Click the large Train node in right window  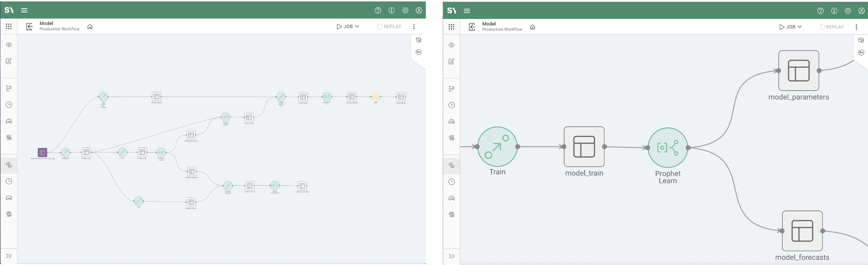pos(497,147)
